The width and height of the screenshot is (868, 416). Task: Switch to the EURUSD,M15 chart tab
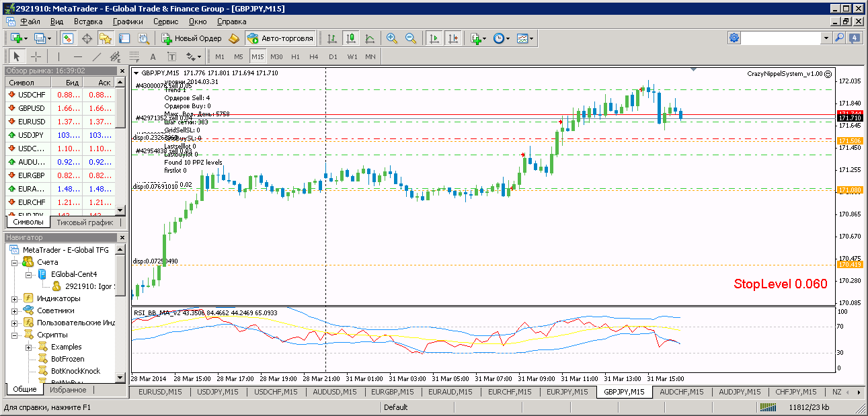(159, 392)
